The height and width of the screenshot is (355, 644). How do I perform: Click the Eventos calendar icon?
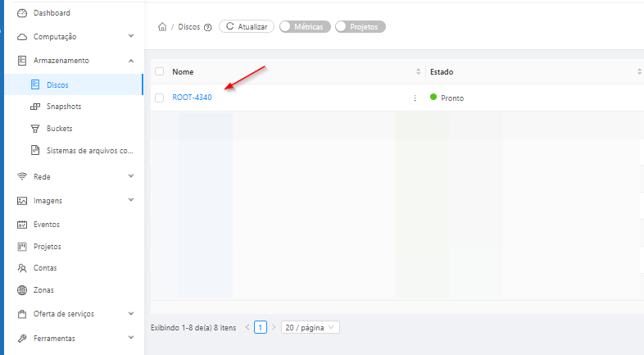click(22, 225)
